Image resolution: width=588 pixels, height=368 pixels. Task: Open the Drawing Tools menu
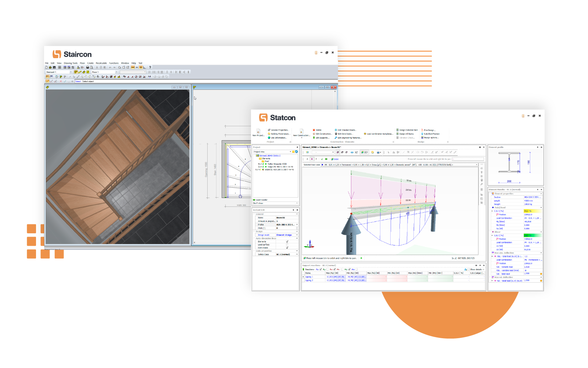(71, 63)
